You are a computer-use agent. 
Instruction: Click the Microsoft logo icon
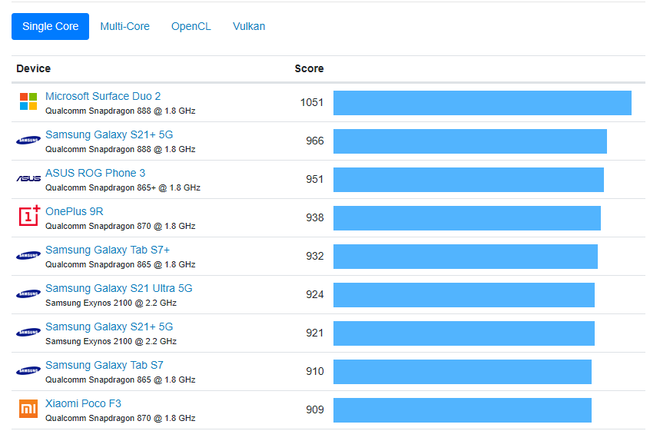(x=28, y=102)
